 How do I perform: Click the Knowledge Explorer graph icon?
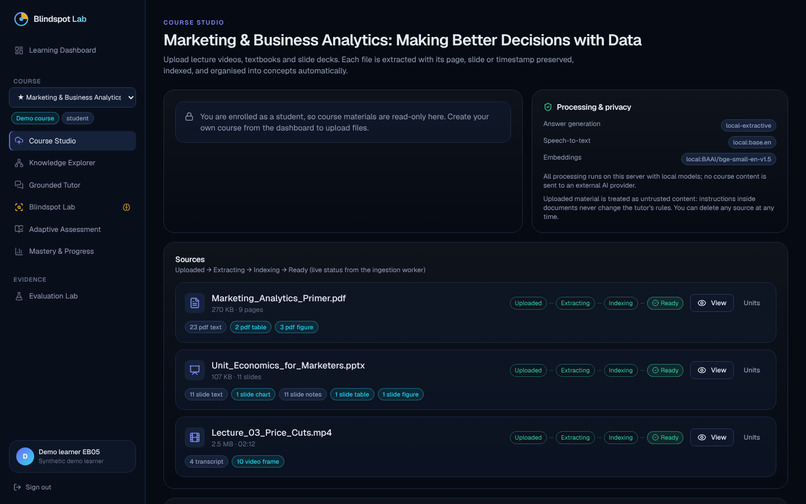tap(19, 163)
